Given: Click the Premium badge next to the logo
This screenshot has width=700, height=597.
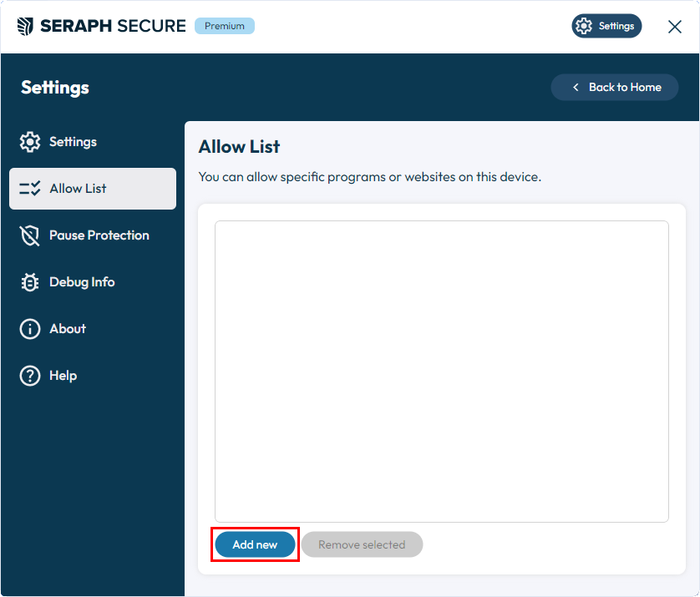Looking at the screenshot, I should click(225, 26).
